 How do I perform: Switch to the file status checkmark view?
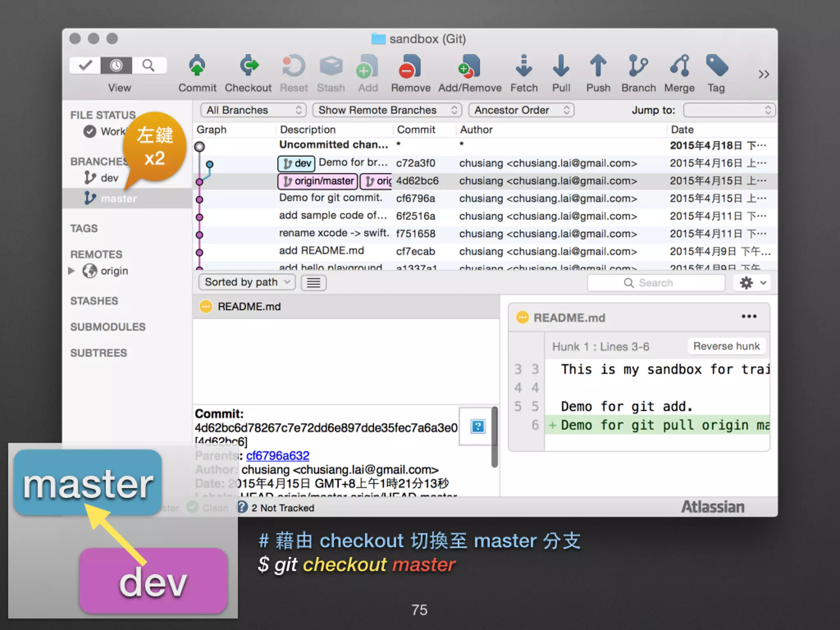(x=85, y=66)
